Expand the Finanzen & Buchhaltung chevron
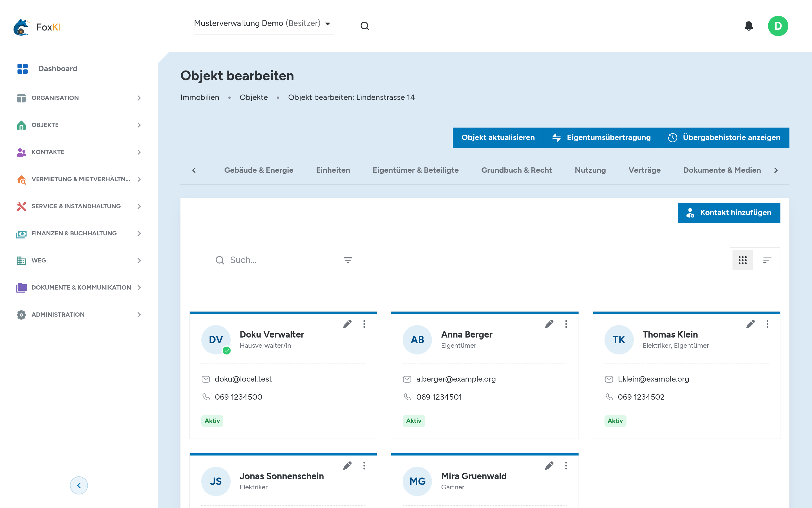812x508 pixels. click(139, 233)
